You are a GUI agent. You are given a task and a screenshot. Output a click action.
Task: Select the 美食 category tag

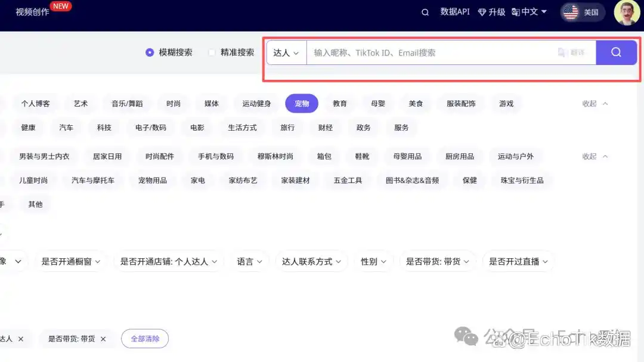(416, 103)
